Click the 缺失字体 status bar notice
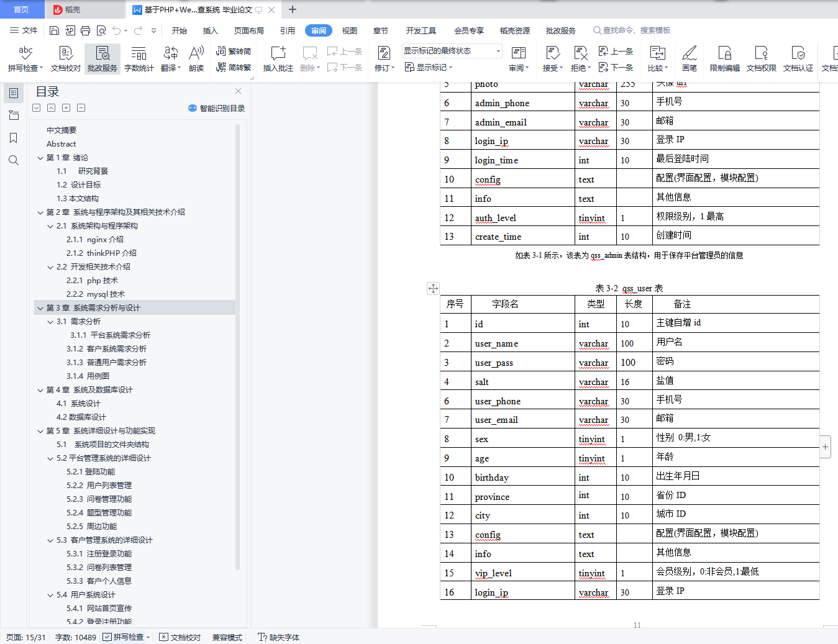This screenshot has height=644, width=838. click(x=279, y=637)
